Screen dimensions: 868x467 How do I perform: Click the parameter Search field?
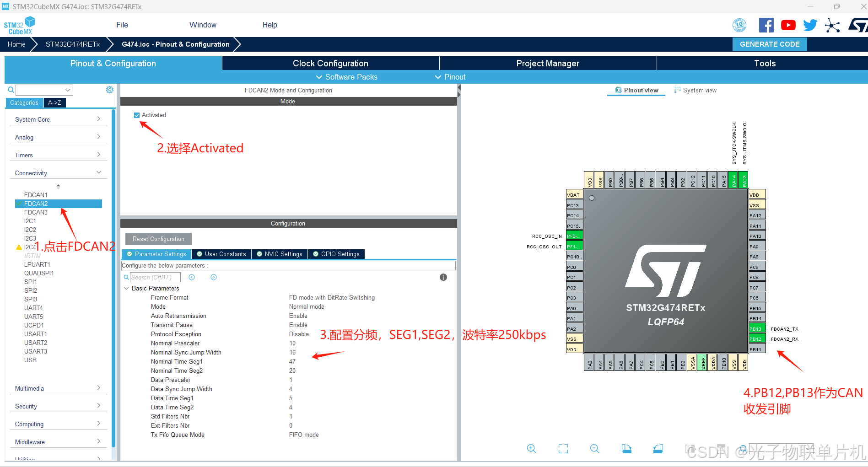(155, 277)
